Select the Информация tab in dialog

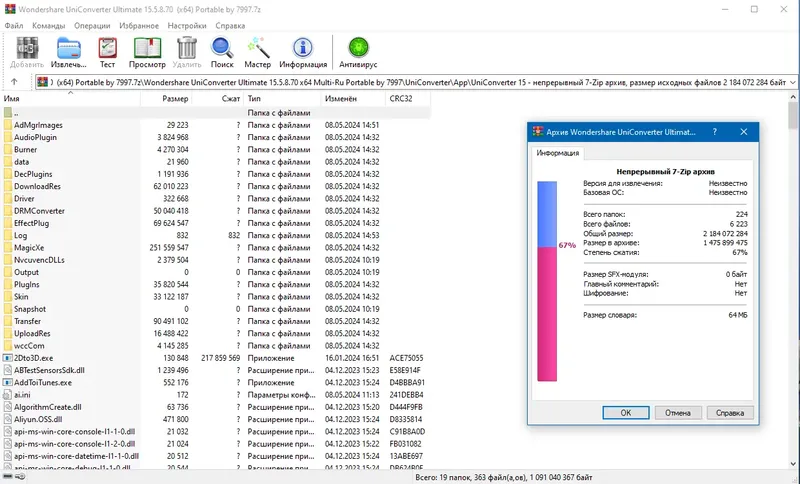pos(558,153)
